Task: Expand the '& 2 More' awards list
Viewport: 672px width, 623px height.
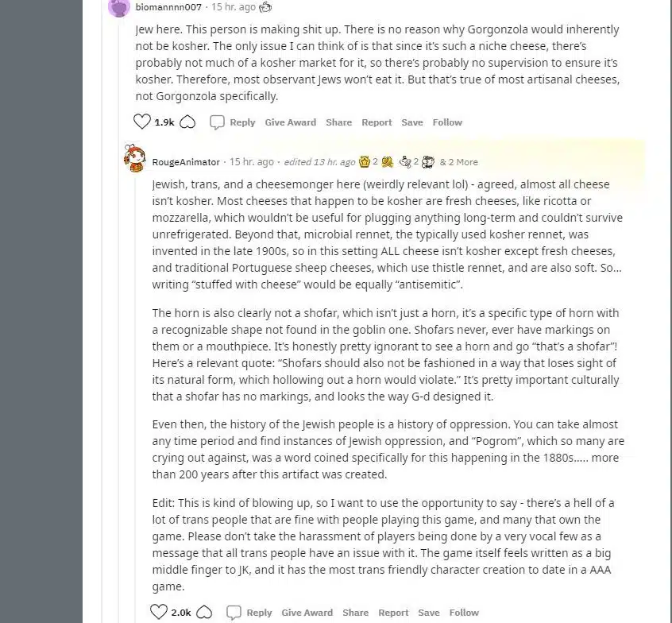Action: point(458,162)
